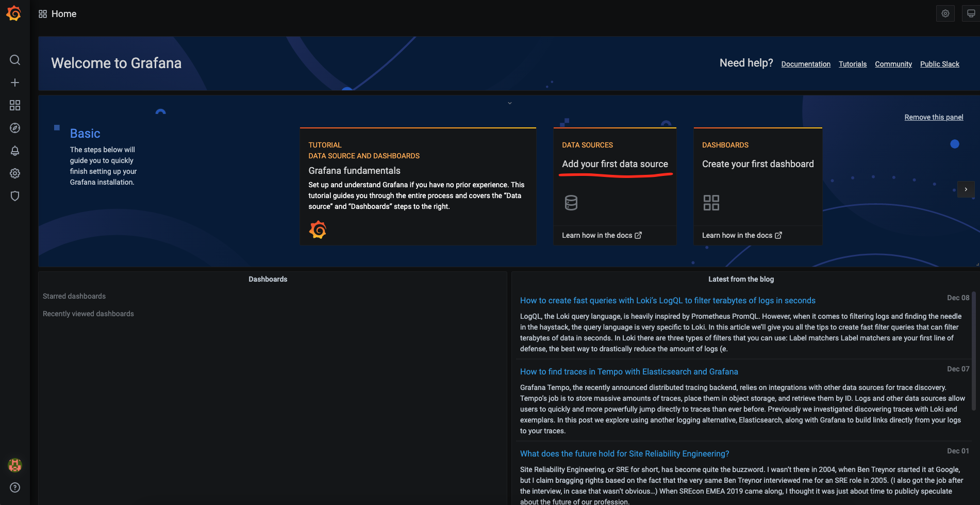
Task: Open the Server Admin shield icon
Action: (15, 196)
